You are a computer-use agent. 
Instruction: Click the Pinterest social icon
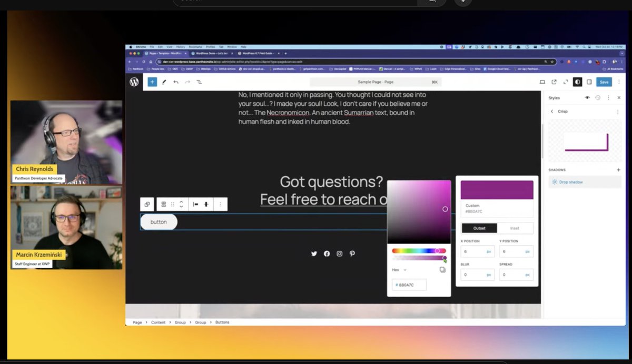point(352,254)
